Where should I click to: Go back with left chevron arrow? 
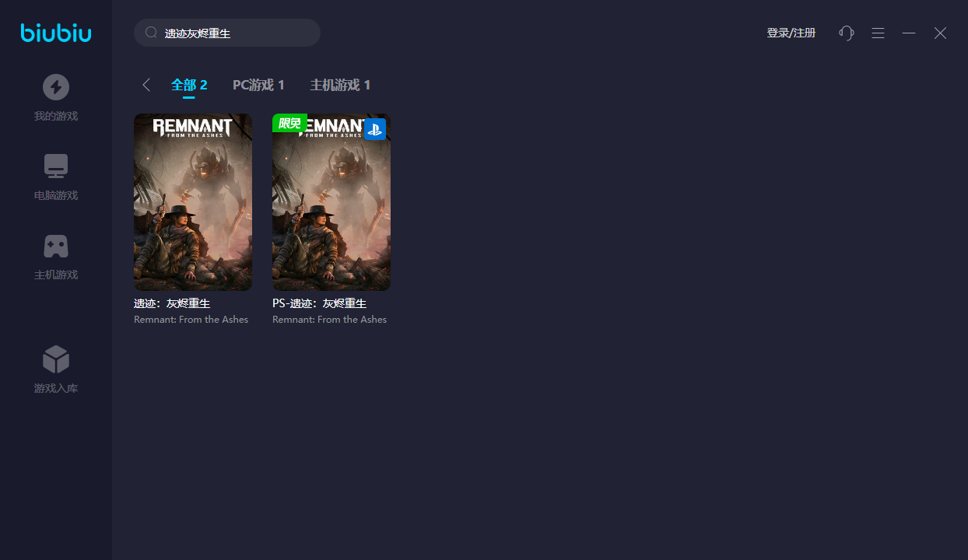point(146,85)
